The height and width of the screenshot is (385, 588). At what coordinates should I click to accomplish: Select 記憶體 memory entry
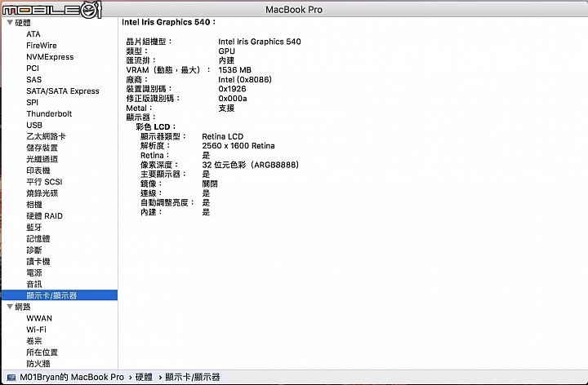[x=38, y=238]
